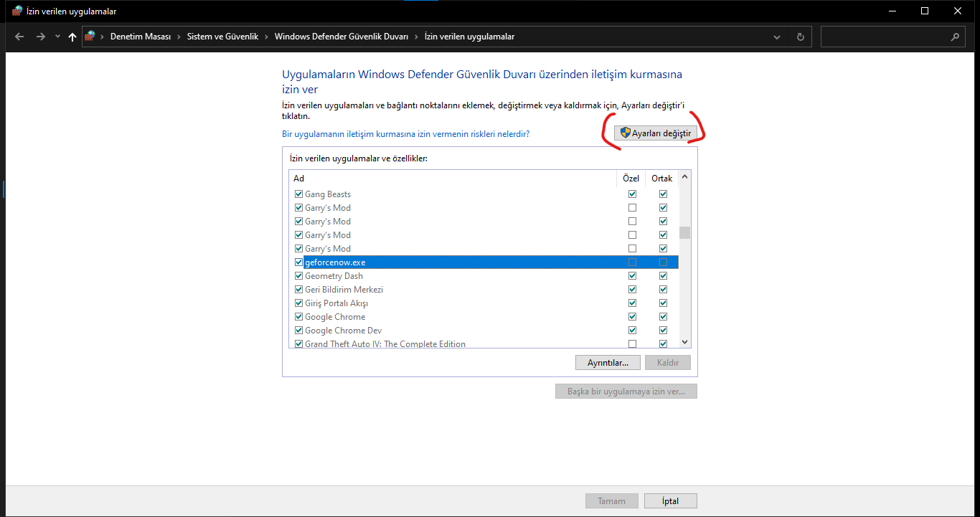Toggle the Geometry Dash app checkbox
The width and height of the screenshot is (980, 517).
pyautogui.click(x=299, y=276)
